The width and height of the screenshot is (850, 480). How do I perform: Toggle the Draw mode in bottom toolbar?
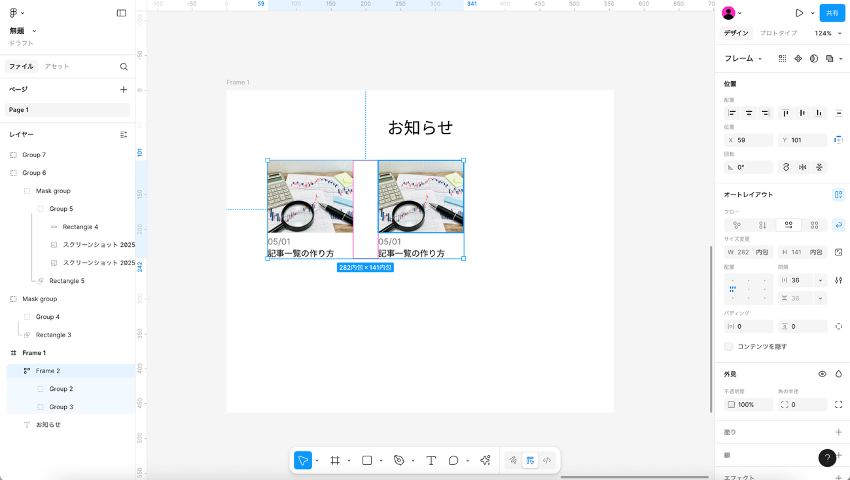pos(513,460)
